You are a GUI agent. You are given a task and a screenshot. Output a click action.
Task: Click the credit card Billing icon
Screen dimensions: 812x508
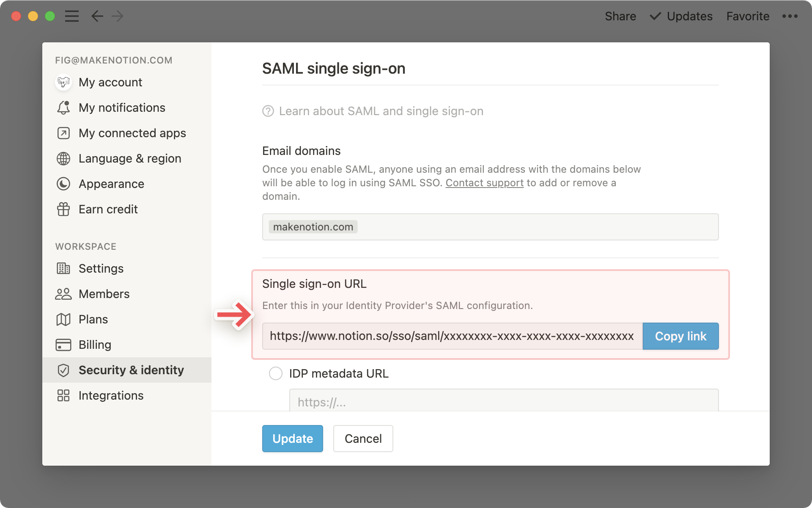(x=63, y=345)
